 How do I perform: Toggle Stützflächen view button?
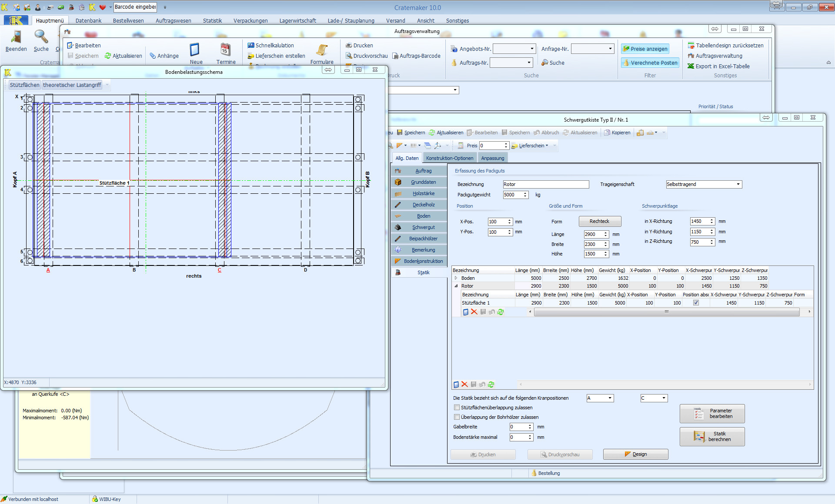24,85
